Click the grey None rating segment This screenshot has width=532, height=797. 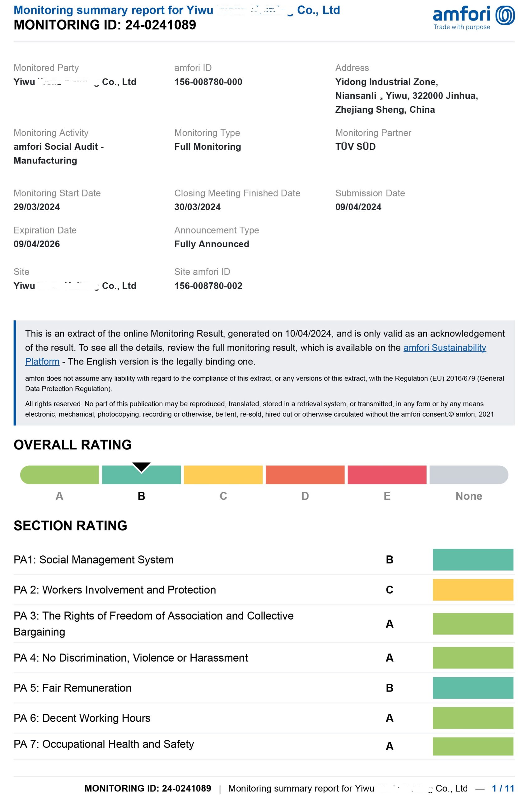pyautogui.click(x=469, y=474)
